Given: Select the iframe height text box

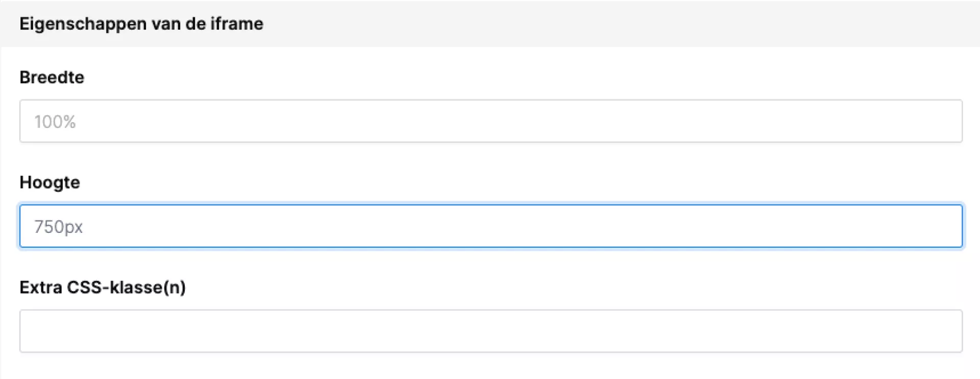Looking at the screenshot, I should point(491,226).
